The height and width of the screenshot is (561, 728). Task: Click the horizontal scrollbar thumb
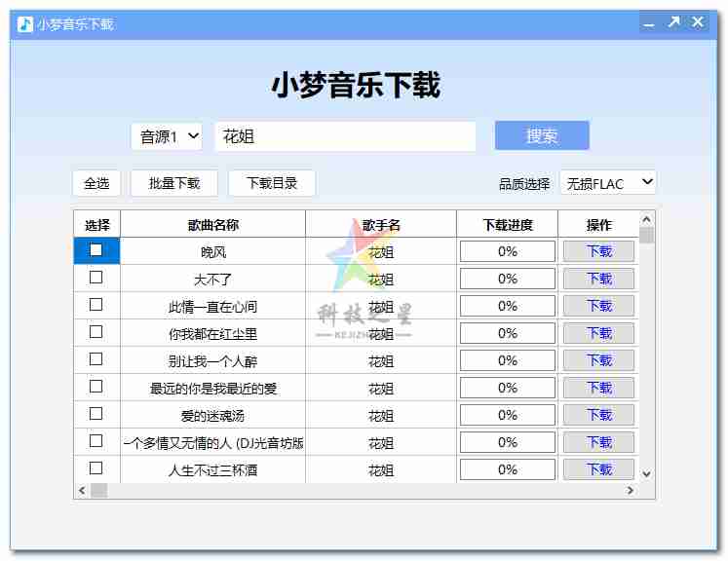click(98, 491)
